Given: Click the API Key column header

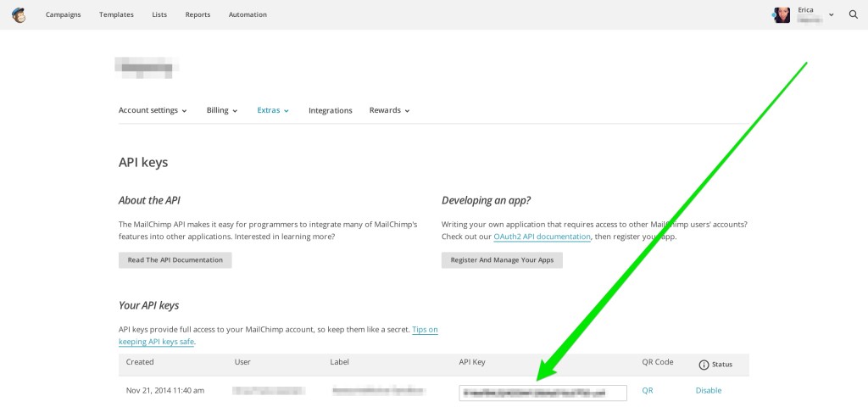Looking at the screenshot, I should coord(472,362).
